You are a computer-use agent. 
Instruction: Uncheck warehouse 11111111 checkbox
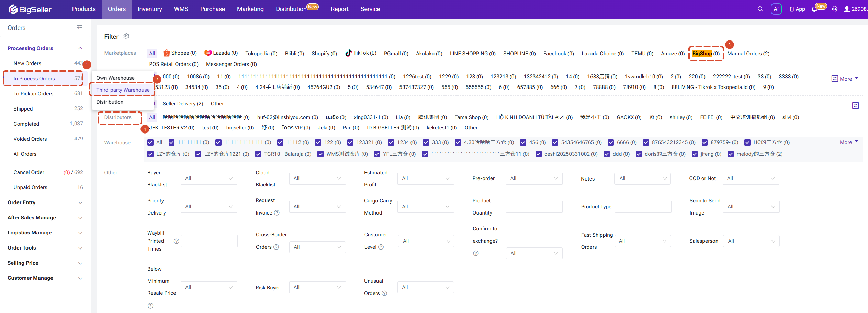[171, 142]
